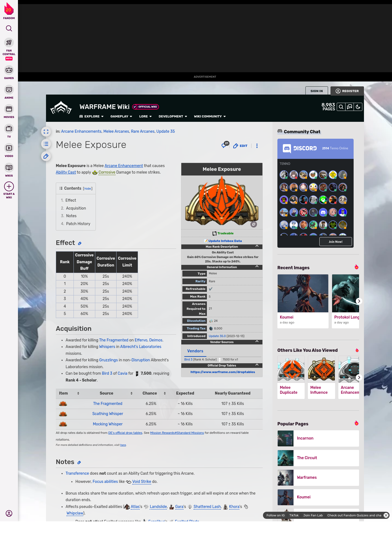This screenshot has width=392, height=545.
Task: Open the wiki discussions icon in header
Action: point(350,107)
